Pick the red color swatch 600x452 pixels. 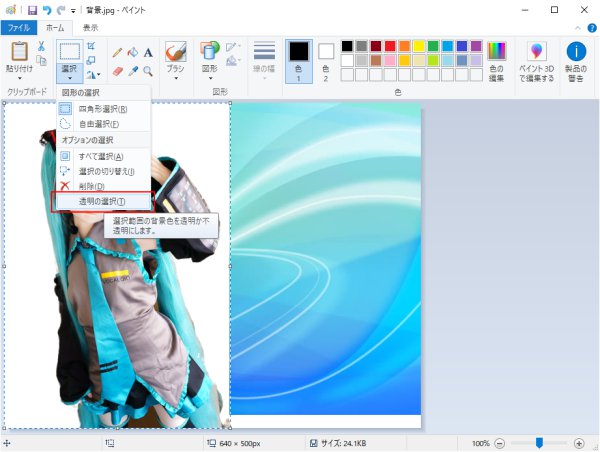(390, 46)
